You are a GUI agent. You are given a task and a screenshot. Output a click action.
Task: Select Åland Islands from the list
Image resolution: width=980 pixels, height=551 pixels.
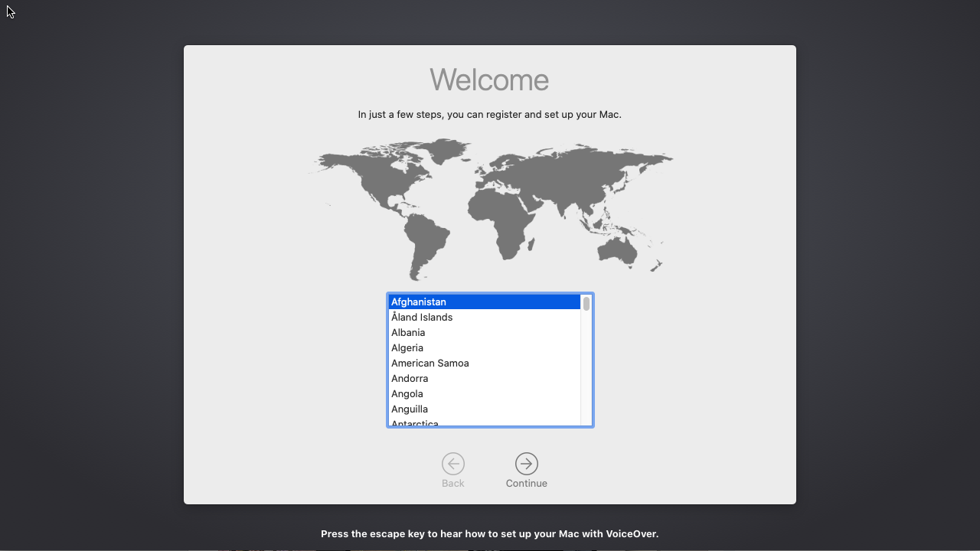point(422,318)
